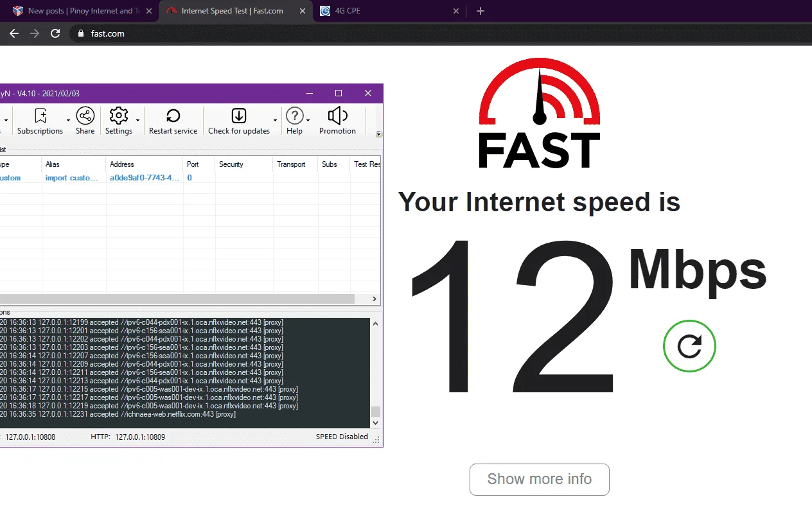Image resolution: width=812 pixels, height=513 pixels.
Task: Select the 'import custo...' alias cell
Action: (73, 178)
